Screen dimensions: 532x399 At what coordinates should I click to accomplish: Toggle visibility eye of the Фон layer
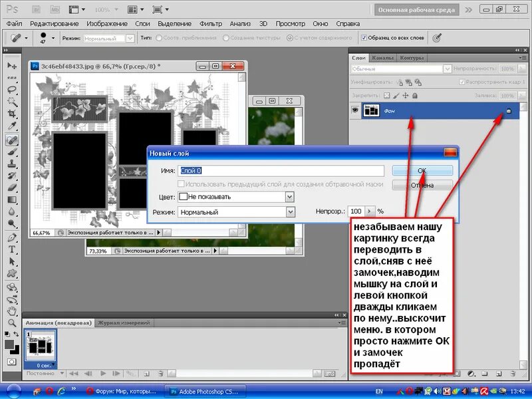point(355,110)
